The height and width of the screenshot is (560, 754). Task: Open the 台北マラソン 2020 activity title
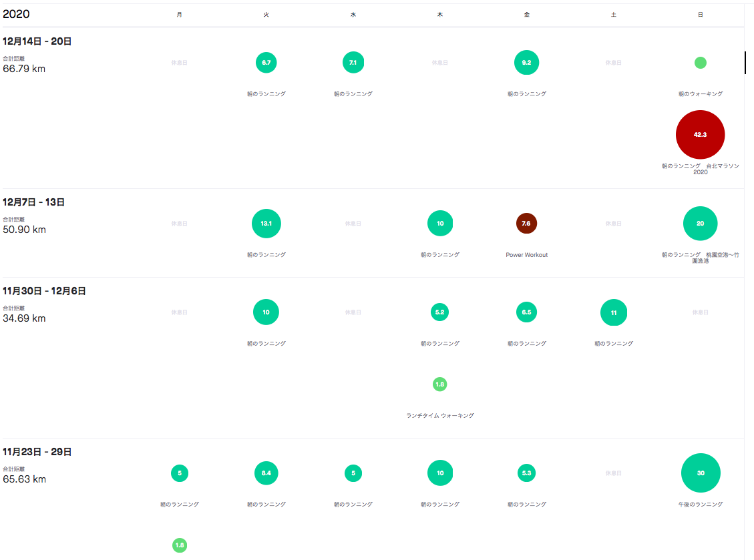[721, 166]
